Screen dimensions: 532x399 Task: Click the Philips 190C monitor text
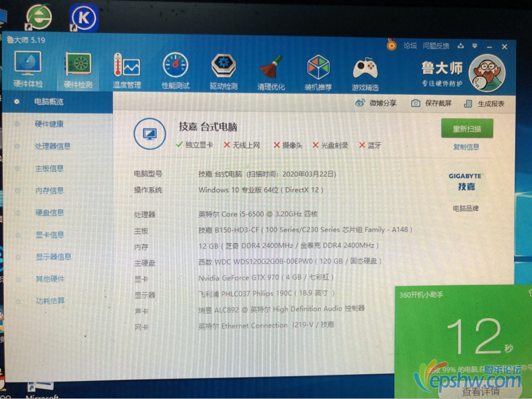click(266, 293)
